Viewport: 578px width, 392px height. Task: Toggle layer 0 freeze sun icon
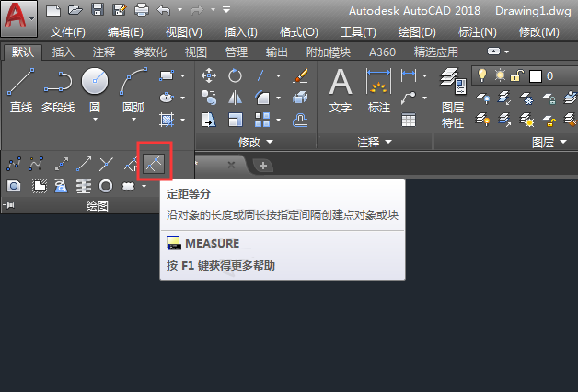click(500, 75)
